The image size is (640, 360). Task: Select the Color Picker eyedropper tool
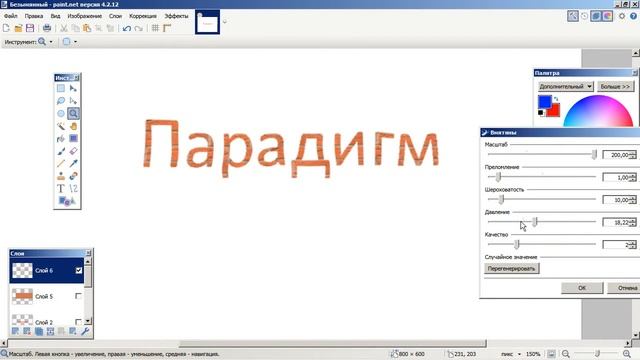coord(73,164)
